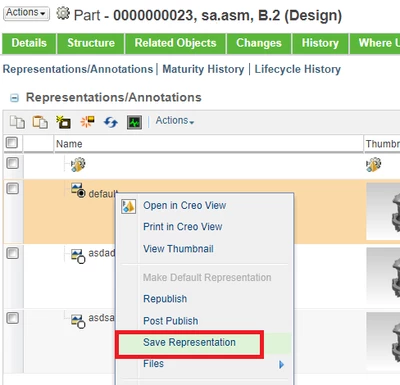400x385 pixels.
Task: Click the thumbnail image of the default row
Action: coord(383,212)
